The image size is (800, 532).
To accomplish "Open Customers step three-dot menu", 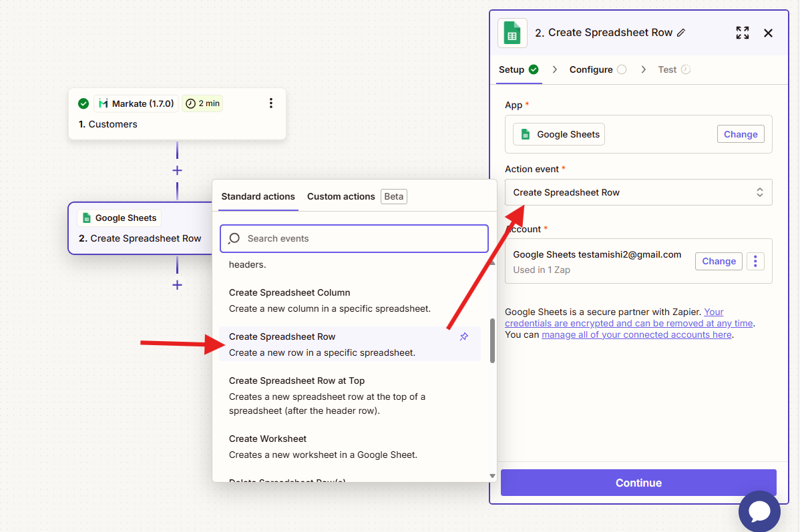I will coord(271,103).
